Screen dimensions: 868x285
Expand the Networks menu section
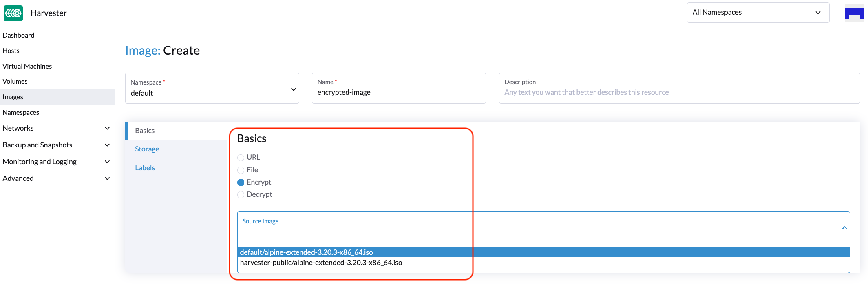point(107,128)
